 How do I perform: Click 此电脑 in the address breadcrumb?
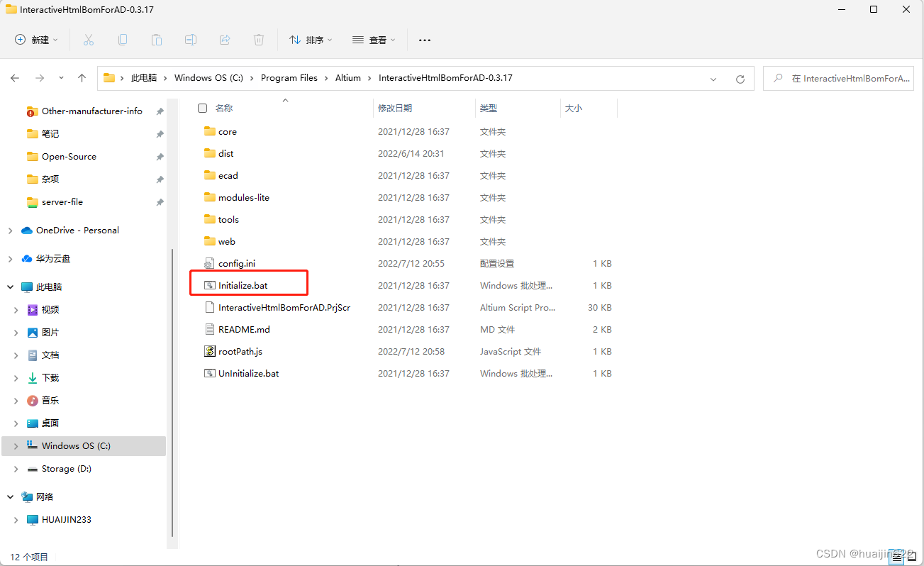point(144,78)
